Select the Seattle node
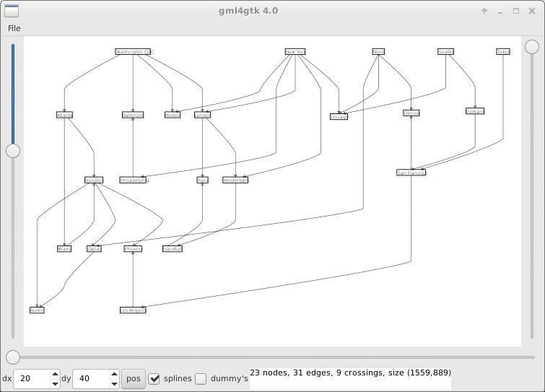Viewport: 545px width, 392px height. pyautogui.click(x=445, y=52)
